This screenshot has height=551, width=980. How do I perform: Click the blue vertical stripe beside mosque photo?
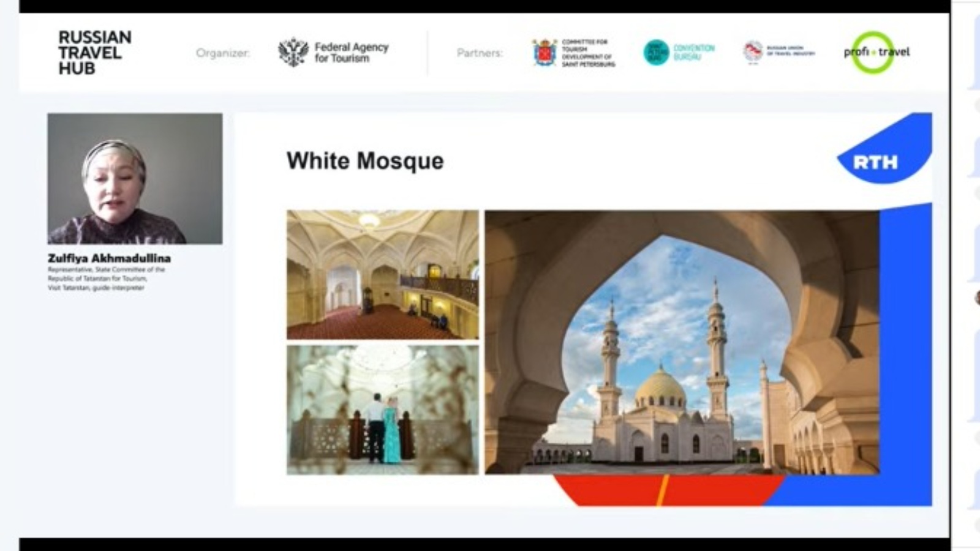pyautogui.click(x=905, y=343)
